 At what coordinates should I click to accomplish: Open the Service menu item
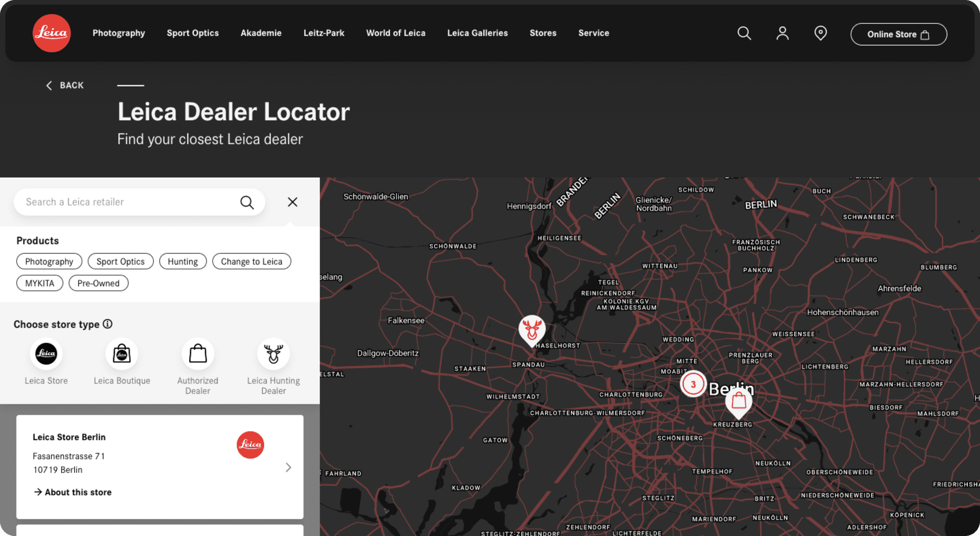(x=593, y=33)
